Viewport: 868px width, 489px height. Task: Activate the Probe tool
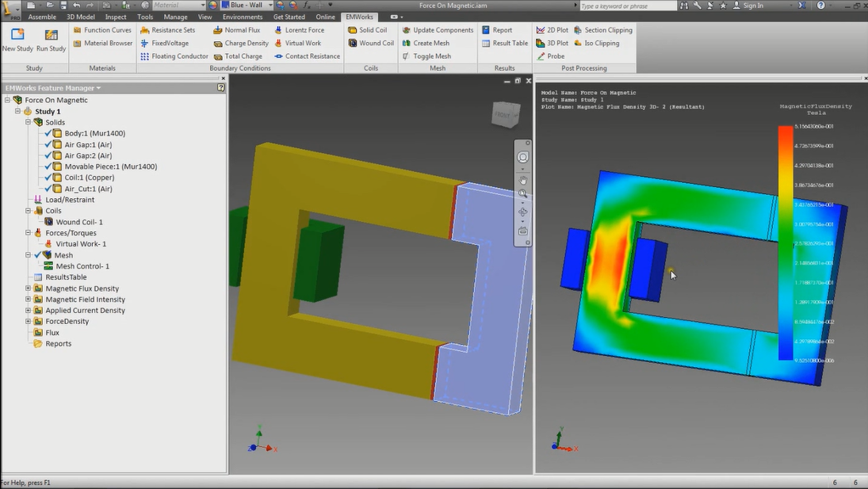(551, 56)
